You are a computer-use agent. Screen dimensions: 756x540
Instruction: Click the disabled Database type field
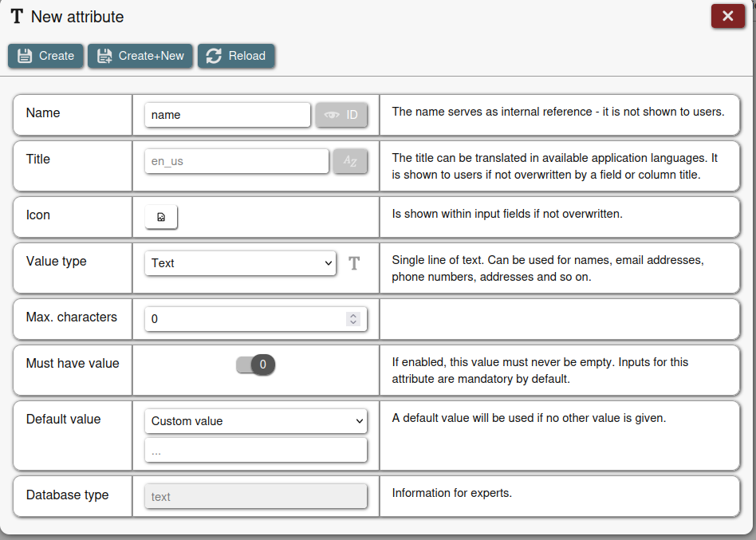pos(255,497)
